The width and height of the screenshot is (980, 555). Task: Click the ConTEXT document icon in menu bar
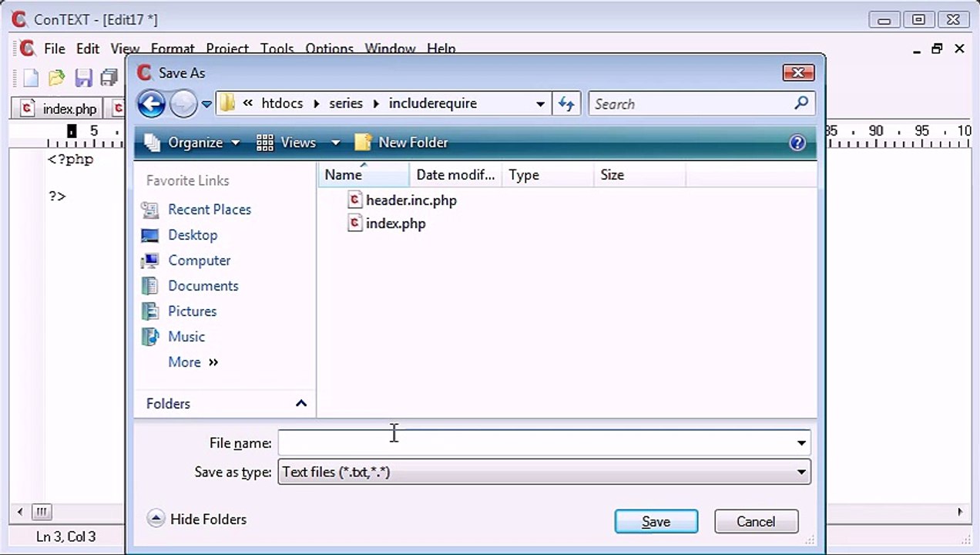coord(28,49)
